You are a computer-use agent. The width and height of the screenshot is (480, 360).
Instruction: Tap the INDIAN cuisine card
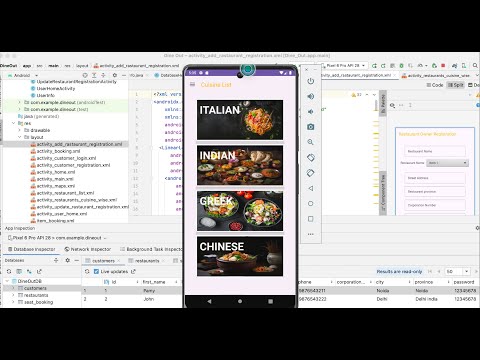click(x=240, y=165)
